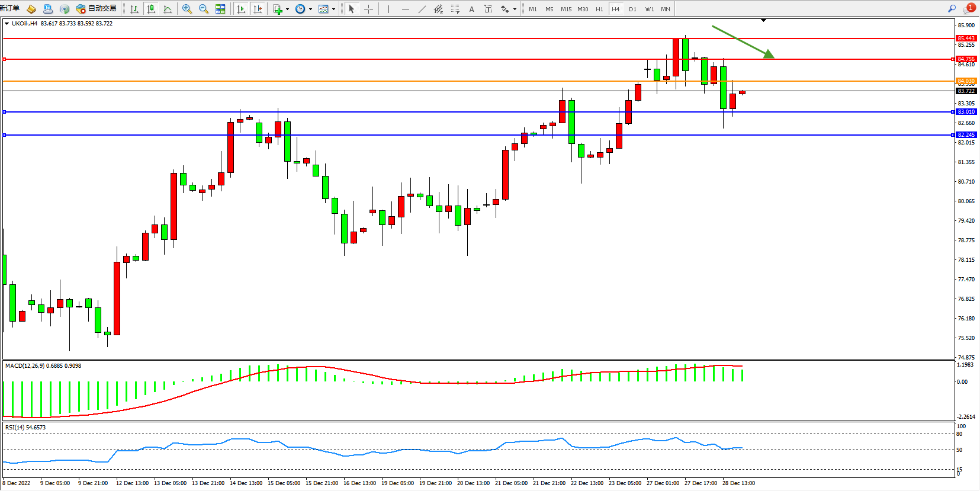Click the zoom out magnifier icon
Viewport: 980px width, 491px height.
coord(204,9)
